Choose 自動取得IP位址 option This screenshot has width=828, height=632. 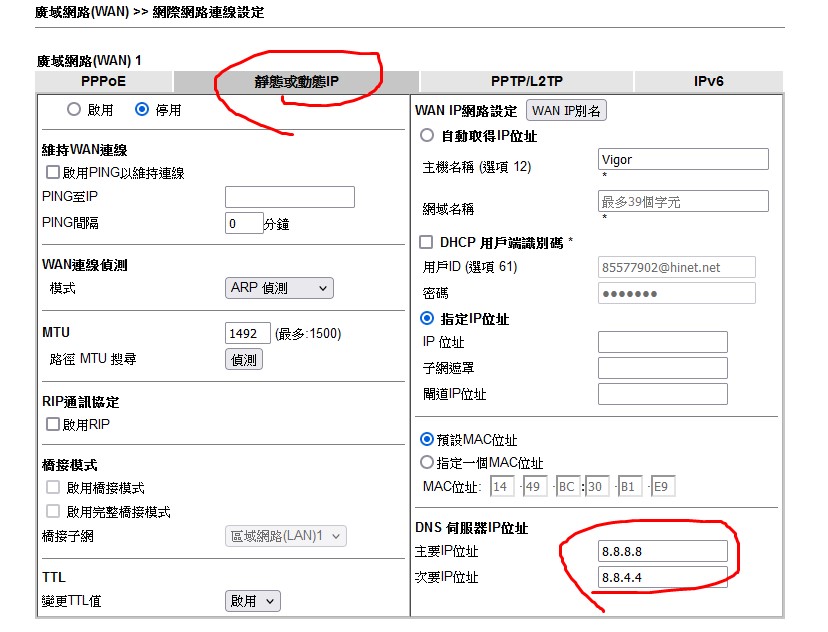coord(428,135)
